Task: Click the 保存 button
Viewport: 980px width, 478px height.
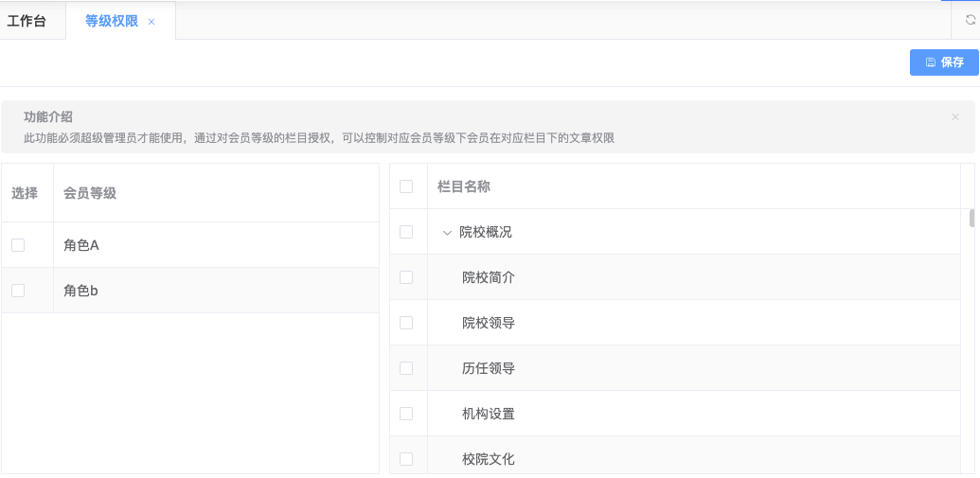Action: (944, 62)
